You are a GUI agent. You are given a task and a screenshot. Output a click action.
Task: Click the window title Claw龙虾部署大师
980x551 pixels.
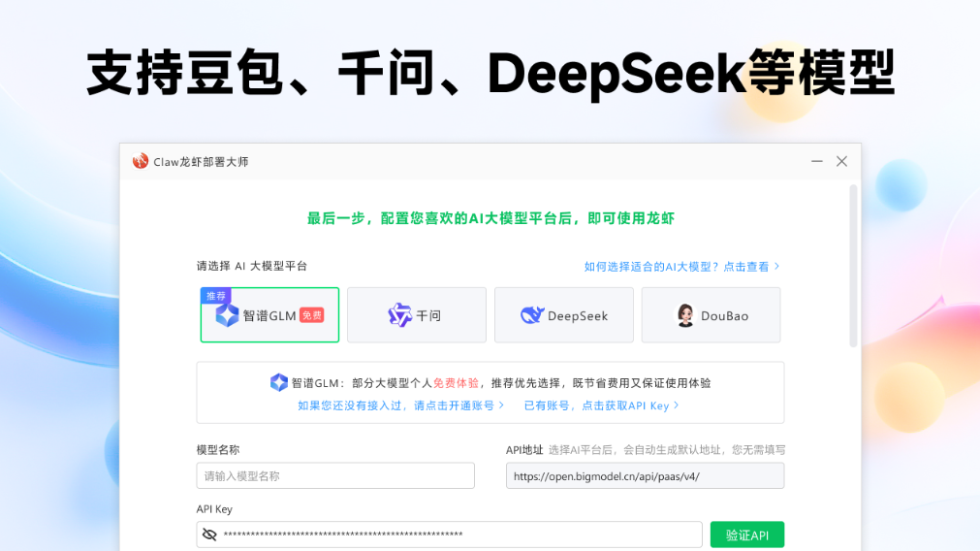tap(201, 162)
